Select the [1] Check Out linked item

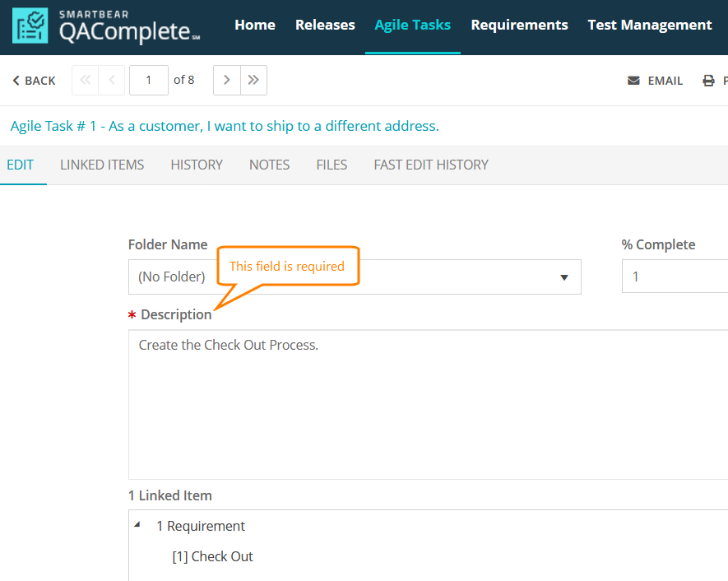click(212, 556)
